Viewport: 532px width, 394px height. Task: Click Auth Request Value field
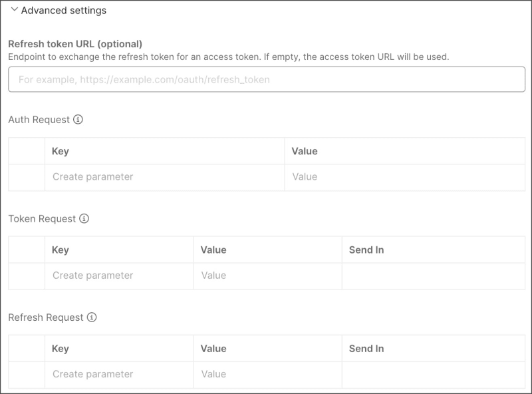click(404, 177)
